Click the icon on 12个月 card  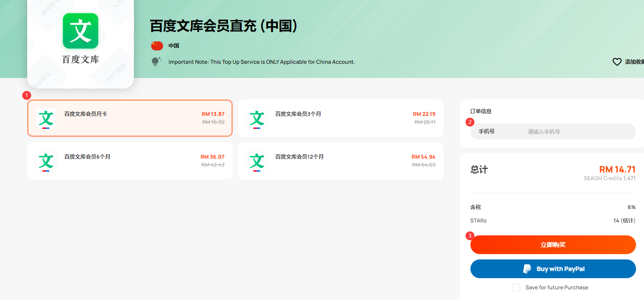(x=257, y=161)
